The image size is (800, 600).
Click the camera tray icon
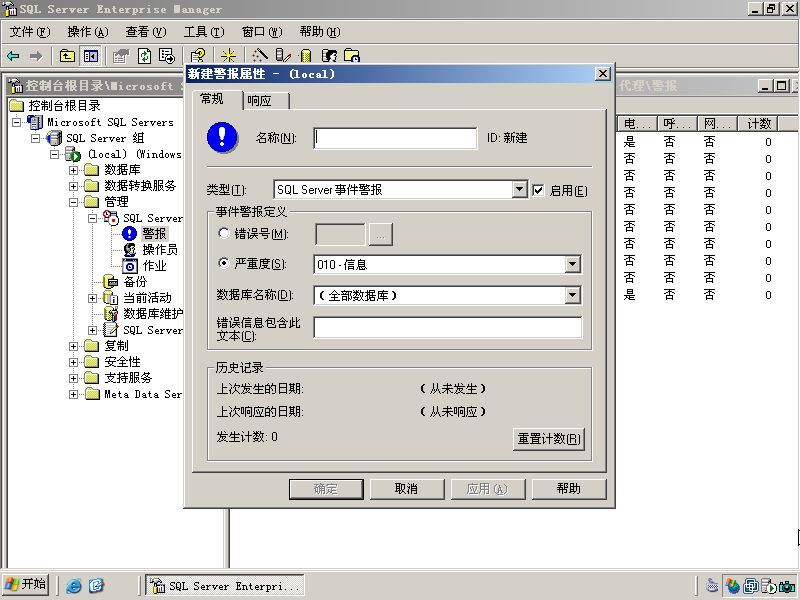coord(787,586)
